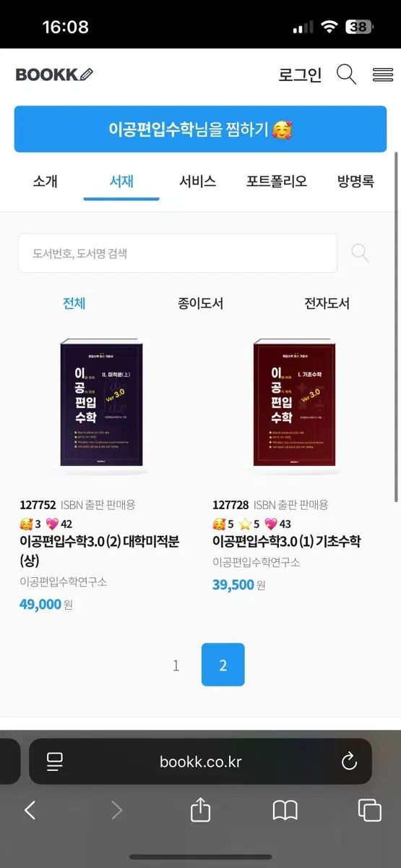The image size is (401, 868).
Task: Reload page with the Safari refresh icon
Action: [x=349, y=761]
